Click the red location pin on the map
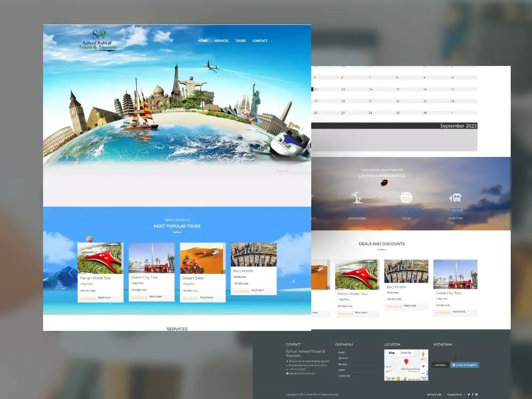Image resolution: width=532 pixels, height=399 pixels. click(x=406, y=362)
